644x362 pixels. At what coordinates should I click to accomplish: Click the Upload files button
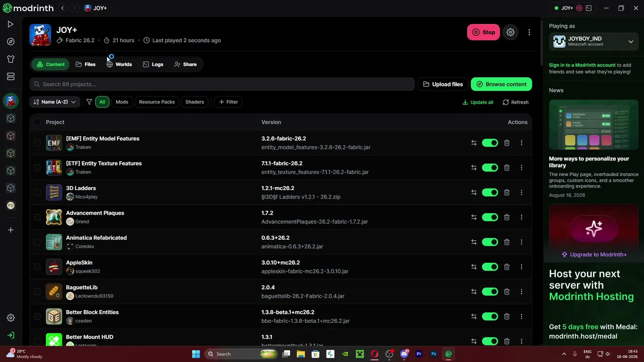click(443, 84)
